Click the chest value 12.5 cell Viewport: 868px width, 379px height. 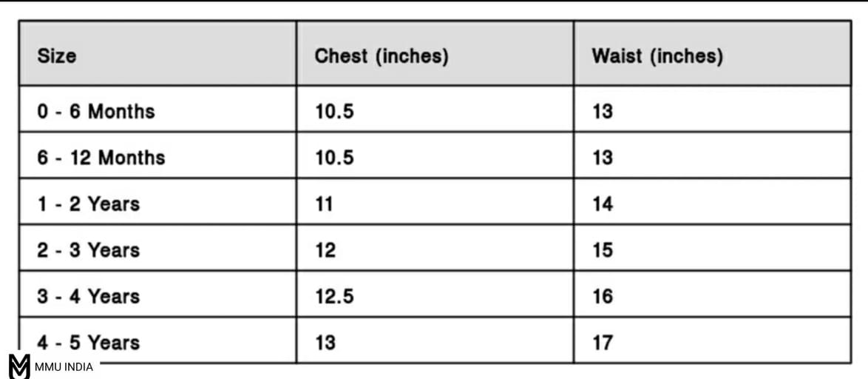click(334, 296)
